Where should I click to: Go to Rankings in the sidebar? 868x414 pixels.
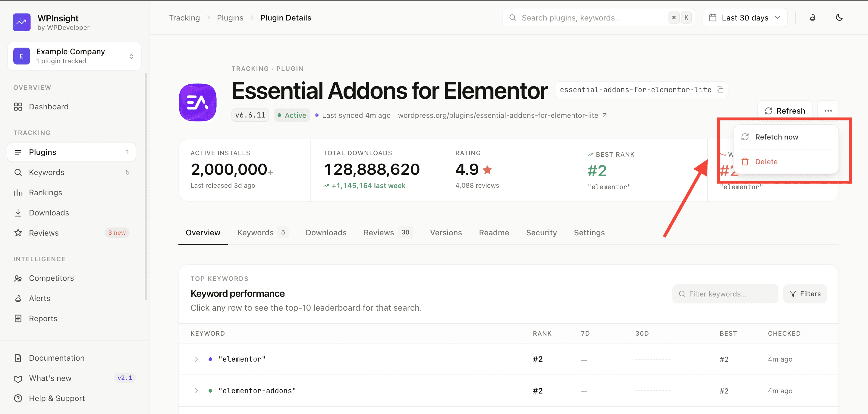click(71, 193)
